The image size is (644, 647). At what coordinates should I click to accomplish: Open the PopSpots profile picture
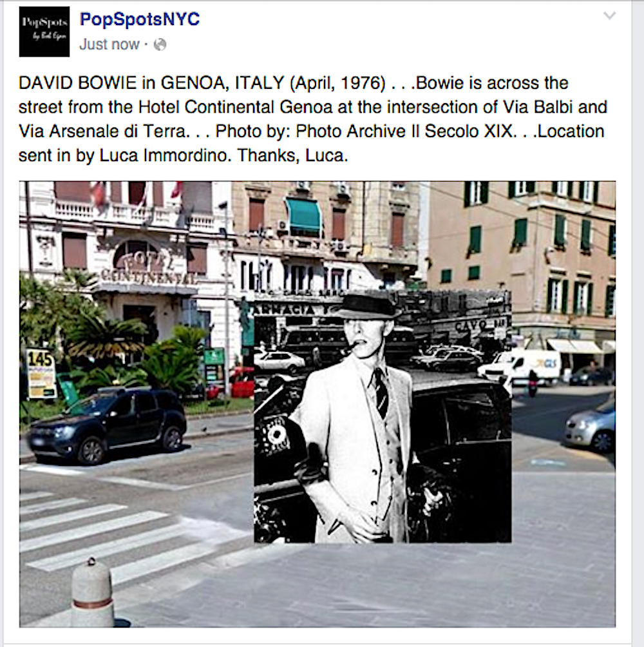tap(44, 32)
